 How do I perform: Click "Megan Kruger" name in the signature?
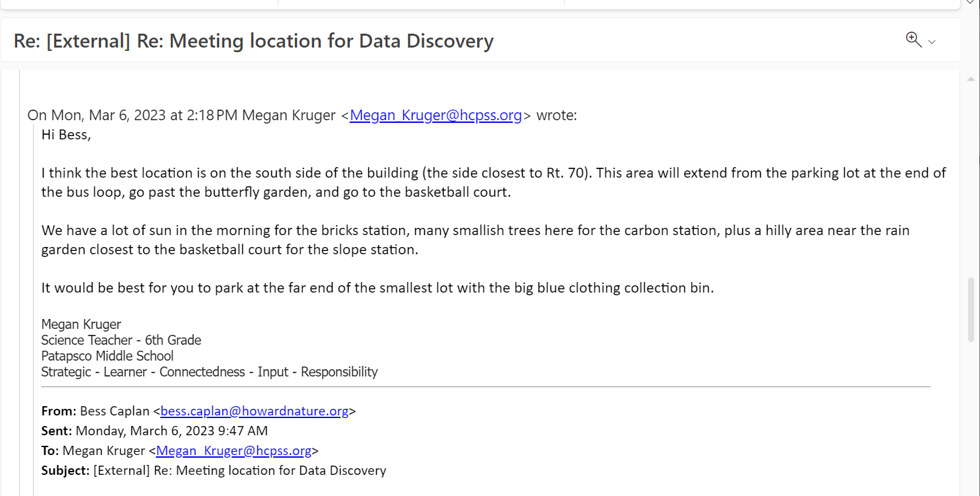(81, 324)
